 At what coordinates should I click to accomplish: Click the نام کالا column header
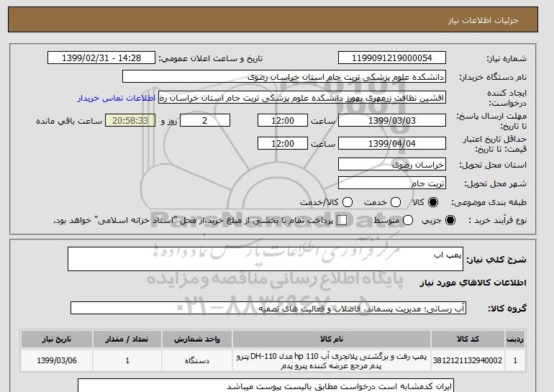tap(332, 339)
